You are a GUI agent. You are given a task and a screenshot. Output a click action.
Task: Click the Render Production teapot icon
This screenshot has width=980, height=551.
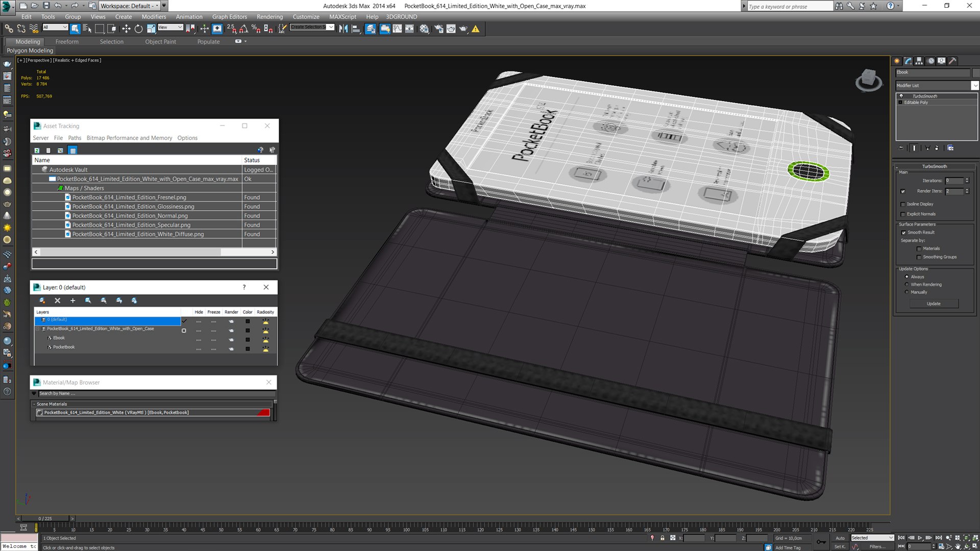click(463, 29)
